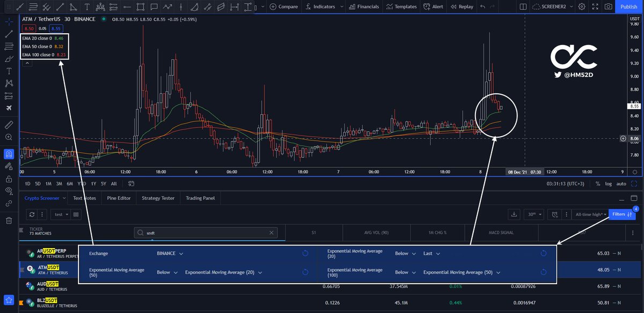Refresh the screener results
644x313 pixels.
pyautogui.click(x=32, y=214)
